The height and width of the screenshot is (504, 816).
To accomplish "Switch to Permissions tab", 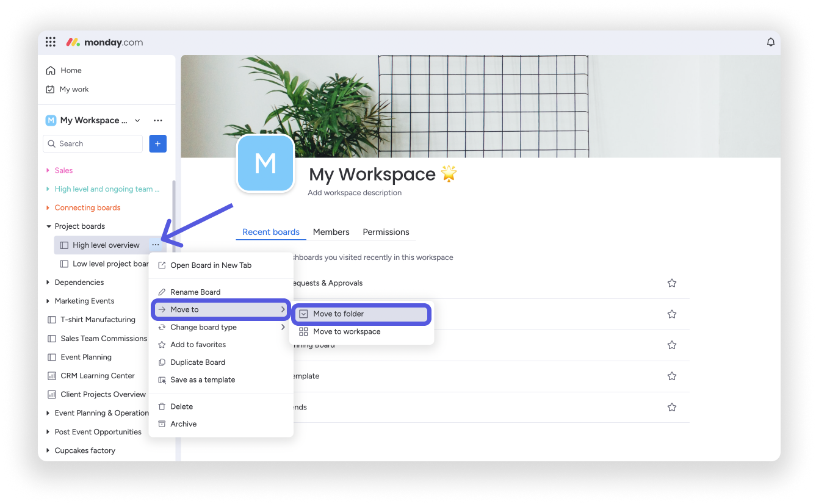I will [x=386, y=232].
